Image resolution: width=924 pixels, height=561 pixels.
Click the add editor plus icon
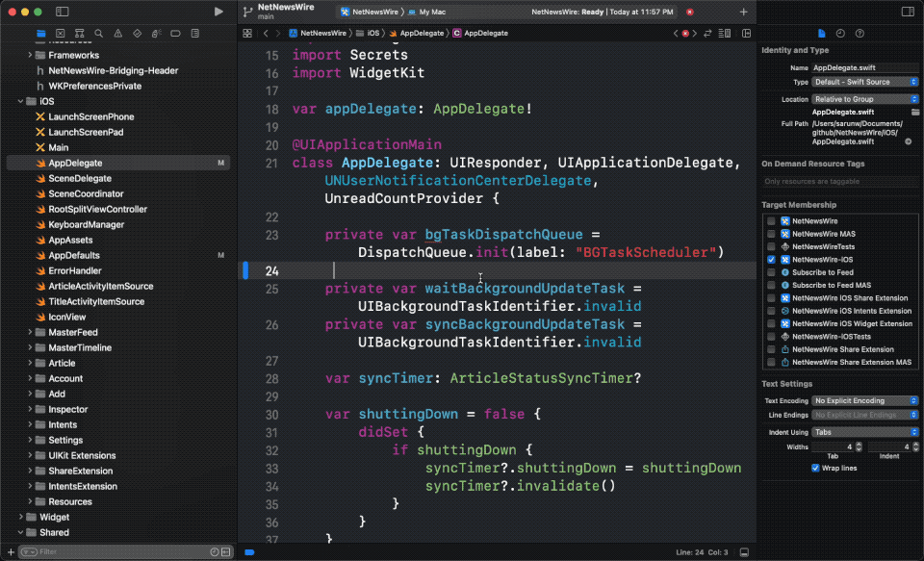coord(743,12)
